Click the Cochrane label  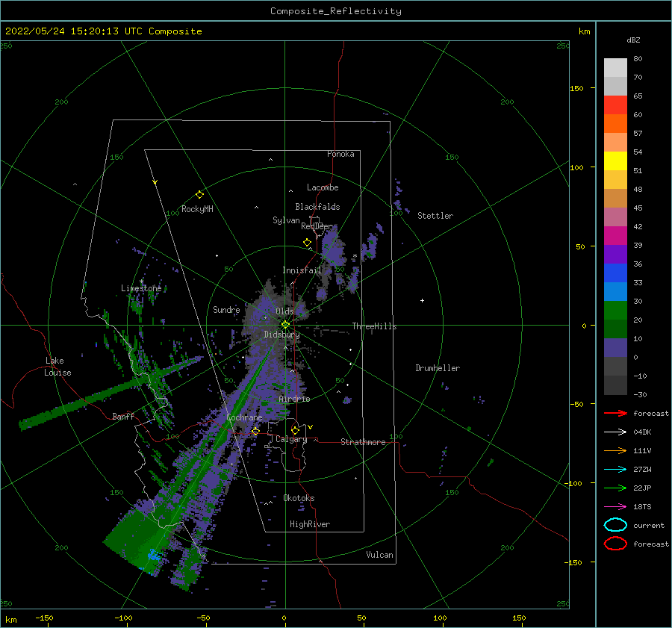[x=244, y=417]
